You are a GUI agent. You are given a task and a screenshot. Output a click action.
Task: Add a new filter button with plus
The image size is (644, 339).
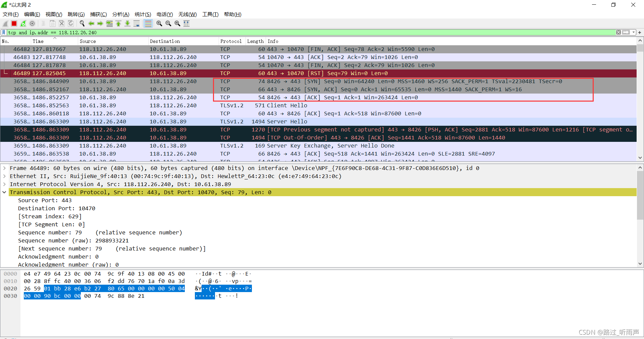click(x=640, y=33)
